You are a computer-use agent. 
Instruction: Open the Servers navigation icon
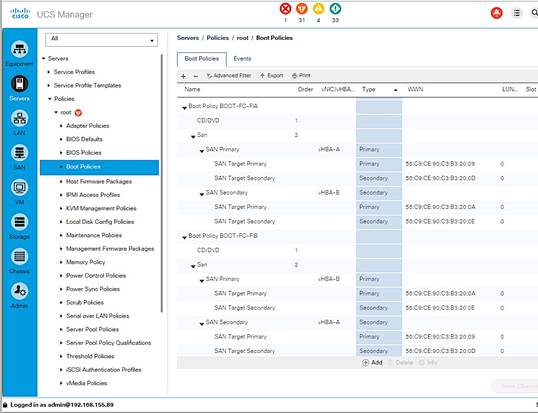20,83
